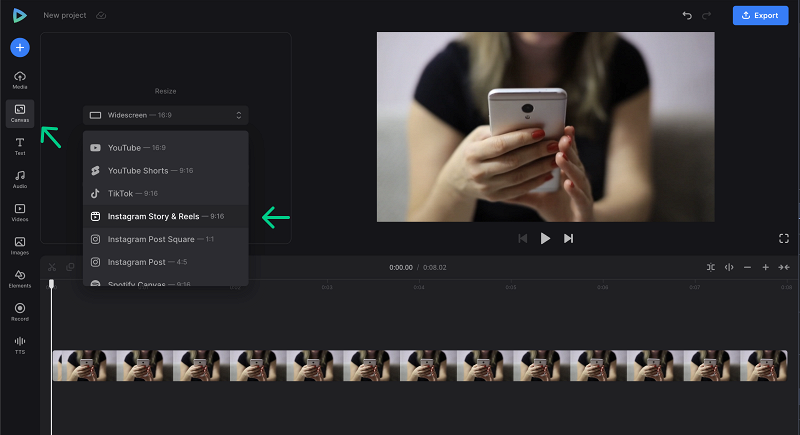Open the Images sidebar panel

point(20,246)
